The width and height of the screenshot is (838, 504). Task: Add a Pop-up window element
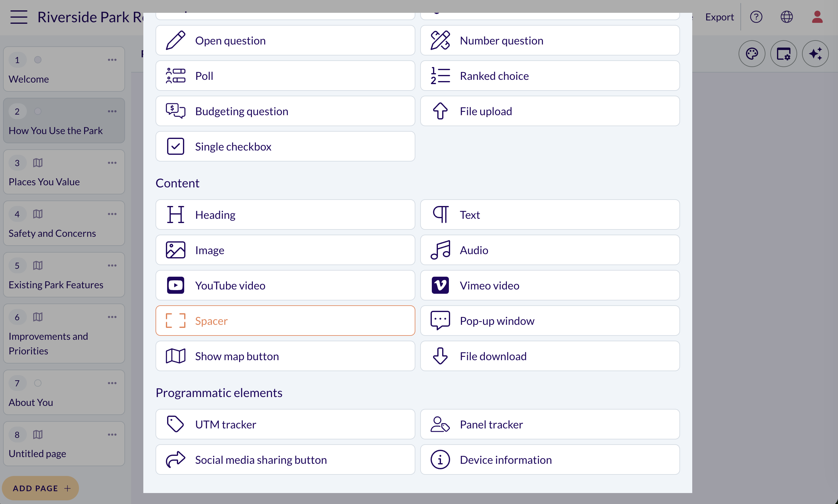click(550, 321)
